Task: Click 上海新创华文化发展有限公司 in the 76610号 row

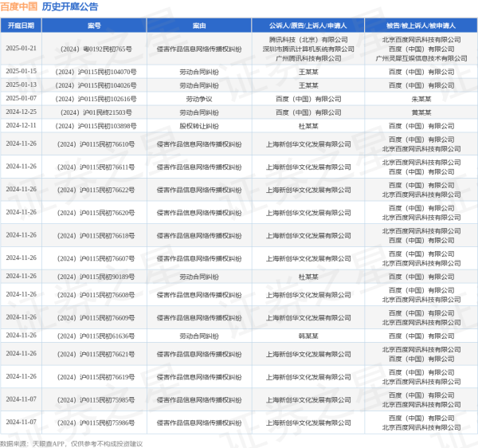Action: (308, 144)
